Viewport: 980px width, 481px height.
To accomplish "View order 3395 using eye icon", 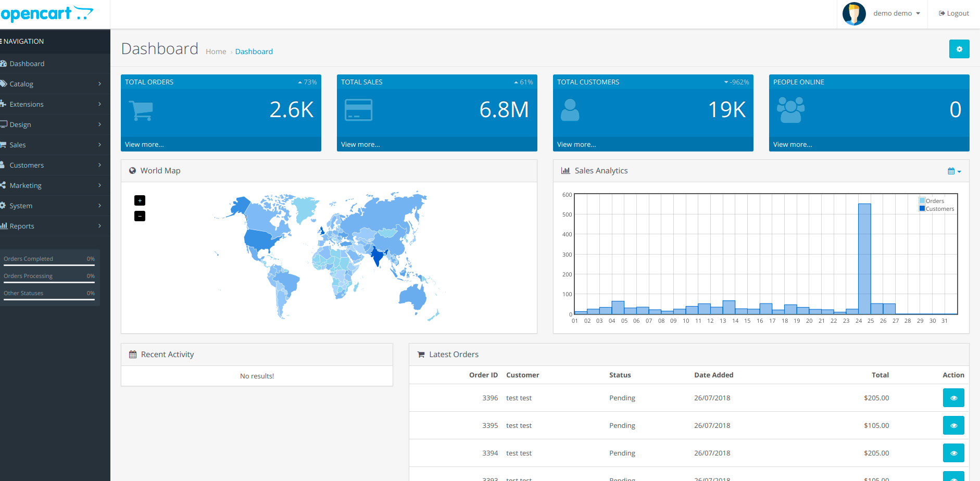I will pos(953,425).
